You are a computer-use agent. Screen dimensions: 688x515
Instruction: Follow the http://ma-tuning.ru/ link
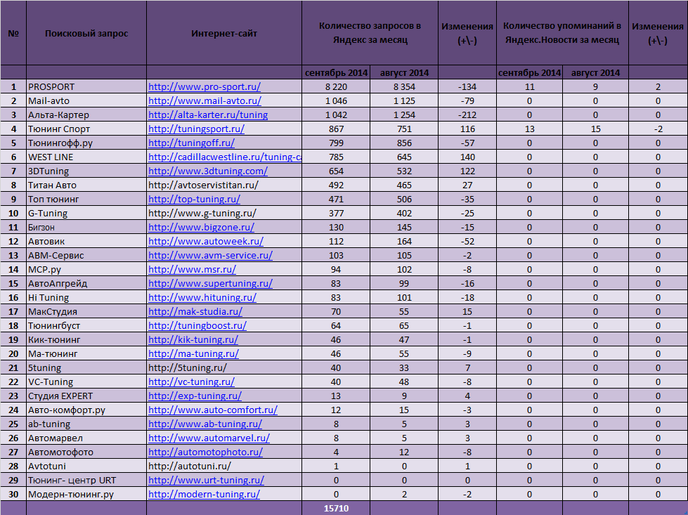coord(194,354)
